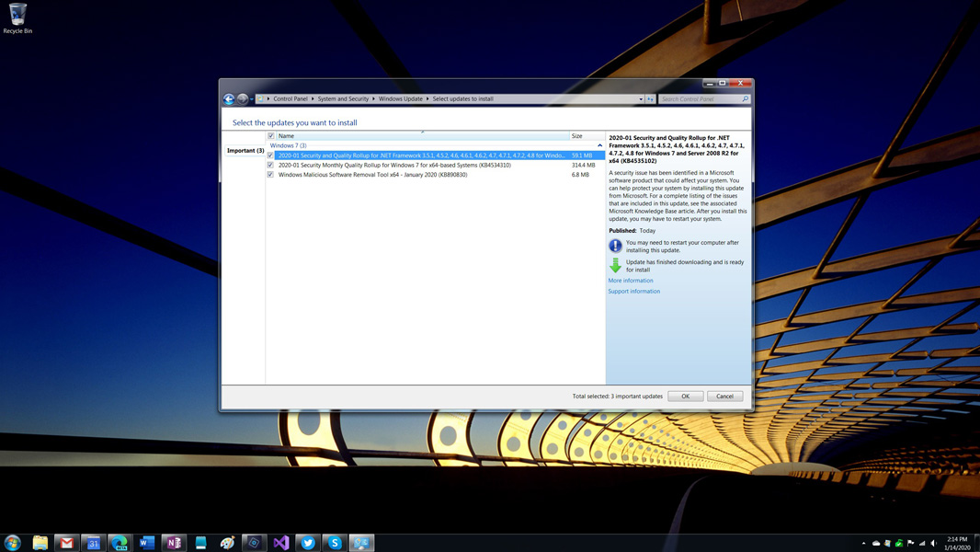
Task: Show hidden system tray icons
Action: point(863,544)
